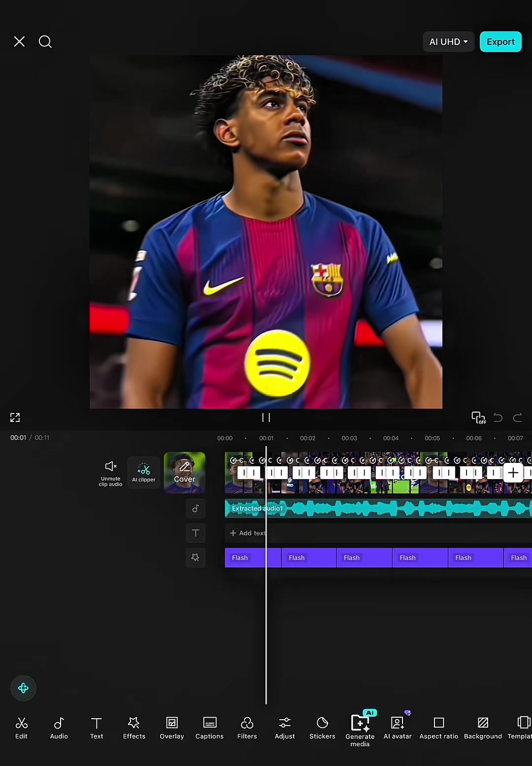The image size is (532, 766).
Task: Click the Export button
Action: (500, 42)
